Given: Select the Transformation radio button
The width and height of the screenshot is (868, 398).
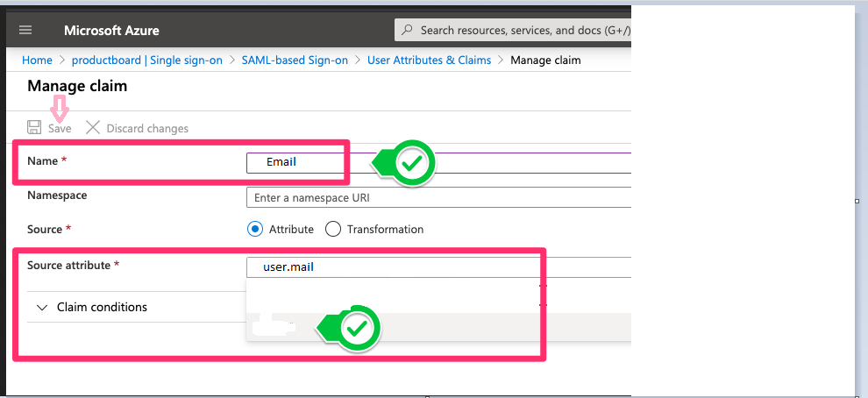Looking at the screenshot, I should pos(332,229).
